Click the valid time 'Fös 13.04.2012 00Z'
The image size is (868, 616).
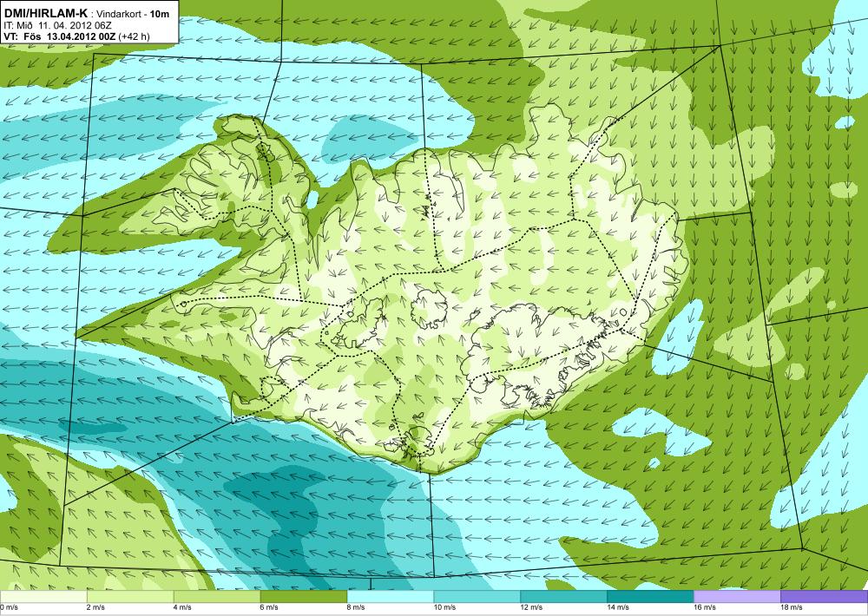[70, 36]
